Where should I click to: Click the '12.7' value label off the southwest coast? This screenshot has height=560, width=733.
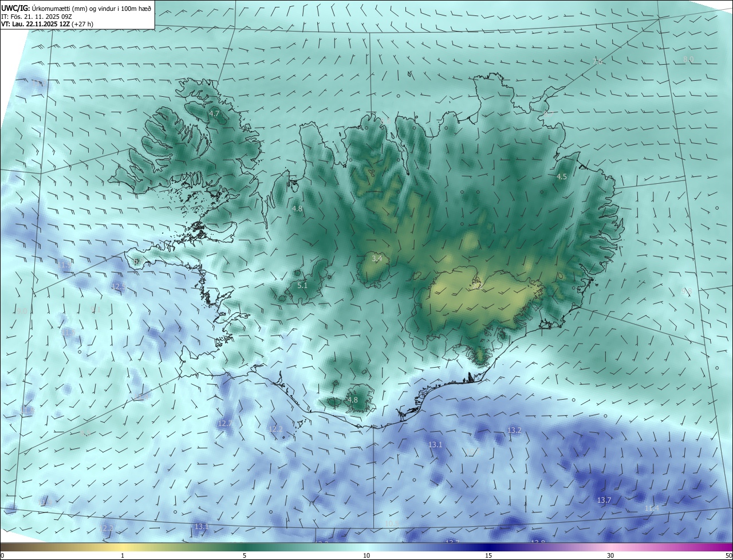[x=224, y=423]
